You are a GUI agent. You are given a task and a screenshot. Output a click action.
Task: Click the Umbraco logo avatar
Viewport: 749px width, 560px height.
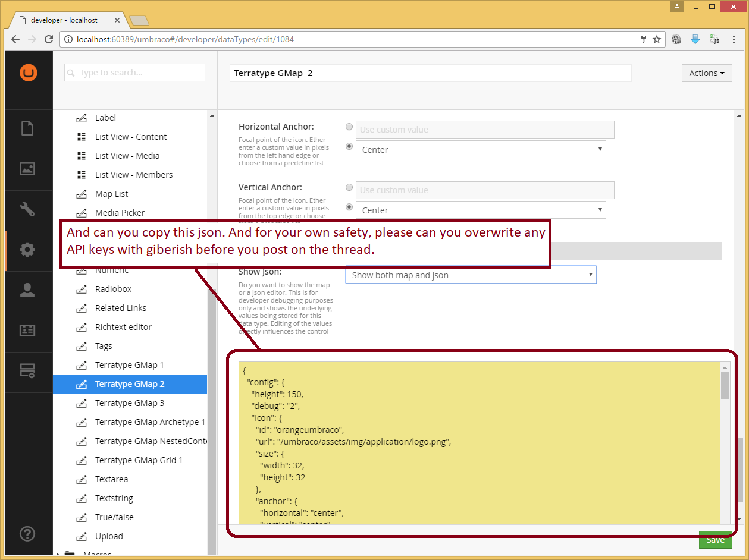click(28, 73)
